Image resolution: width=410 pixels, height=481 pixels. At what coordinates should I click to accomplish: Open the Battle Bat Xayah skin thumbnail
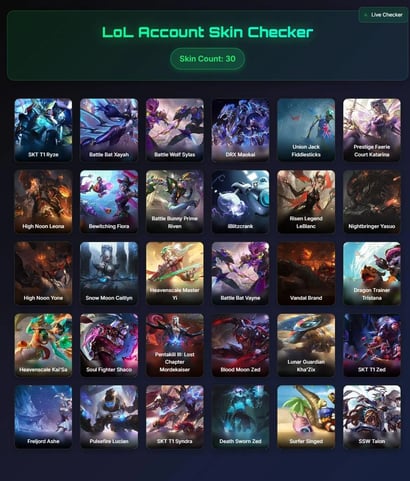click(109, 130)
